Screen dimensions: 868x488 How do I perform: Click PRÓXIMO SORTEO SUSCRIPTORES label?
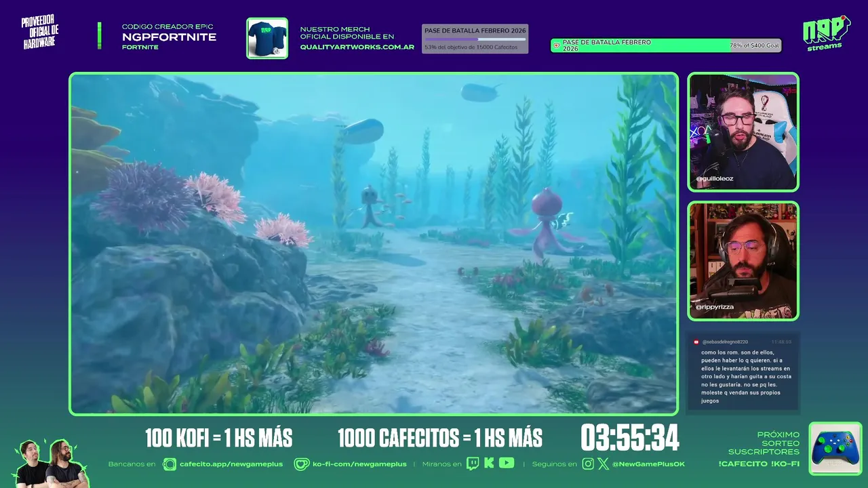pos(764,443)
